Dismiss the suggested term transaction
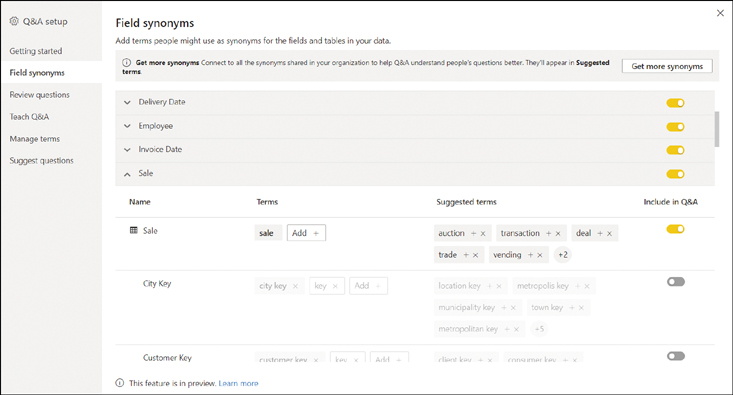Viewport: 733px width, 395px height. (x=558, y=233)
